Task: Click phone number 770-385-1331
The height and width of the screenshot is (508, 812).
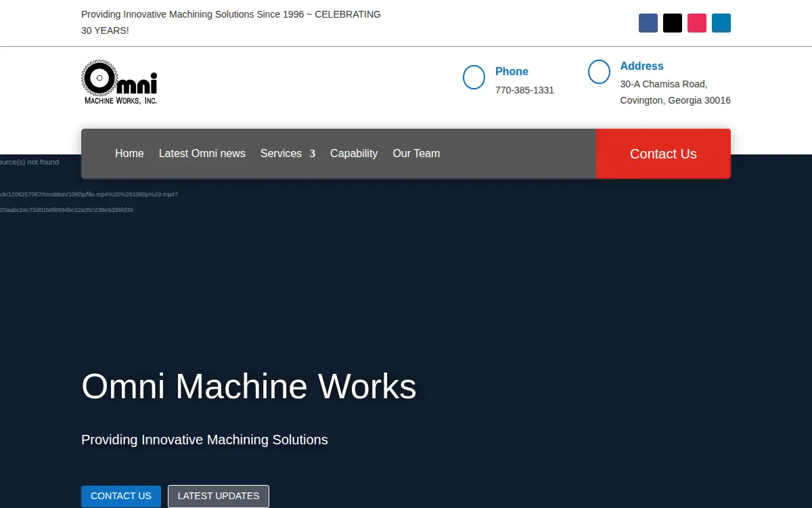Action: (x=524, y=90)
